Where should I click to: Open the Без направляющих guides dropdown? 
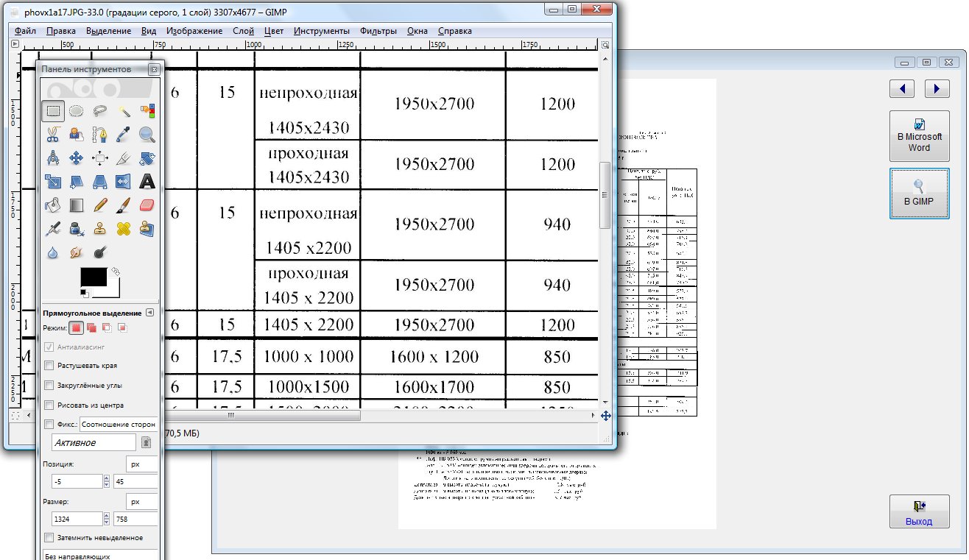pos(100,555)
